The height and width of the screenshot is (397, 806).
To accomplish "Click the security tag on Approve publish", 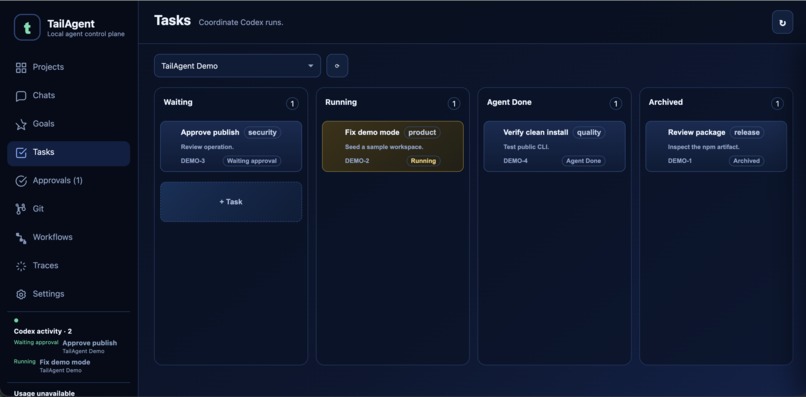I will click(x=262, y=132).
